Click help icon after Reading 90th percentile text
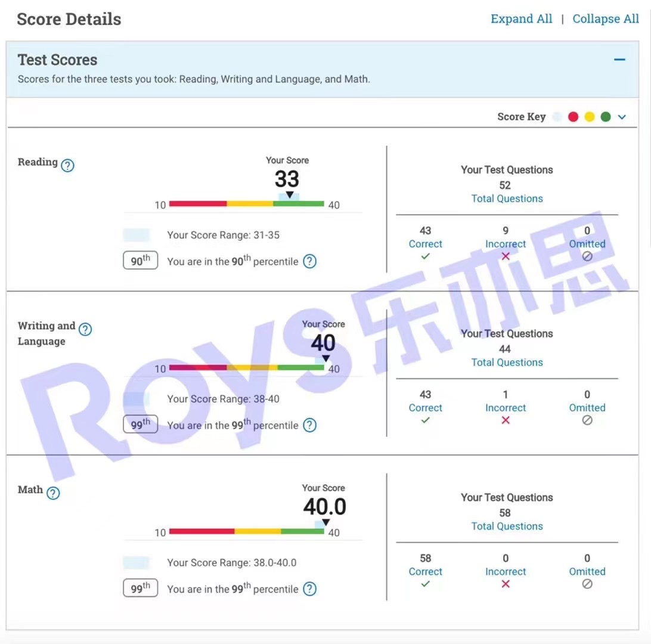Viewport: 651px width, 644px height. pyautogui.click(x=309, y=261)
